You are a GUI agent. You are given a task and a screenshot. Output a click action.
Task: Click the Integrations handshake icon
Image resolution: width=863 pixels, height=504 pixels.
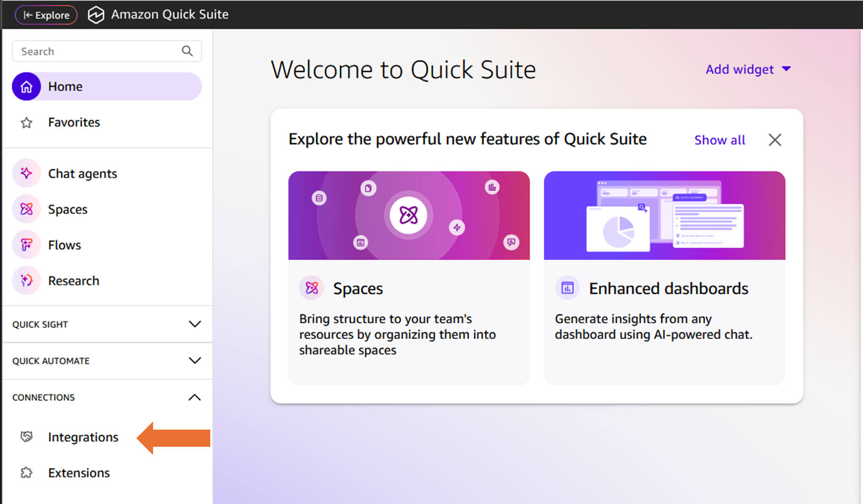pyautogui.click(x=27, y=437)
